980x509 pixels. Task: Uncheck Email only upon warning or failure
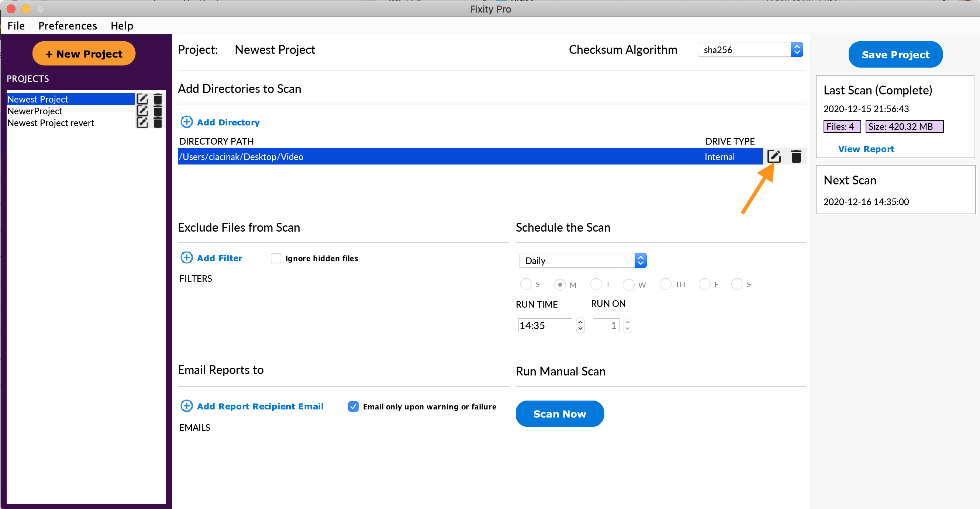[353, 406]
